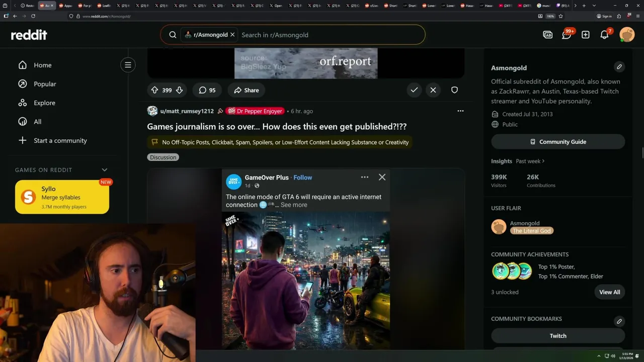
Task: Create a post using the plus icon
Action: click(586, 35)
